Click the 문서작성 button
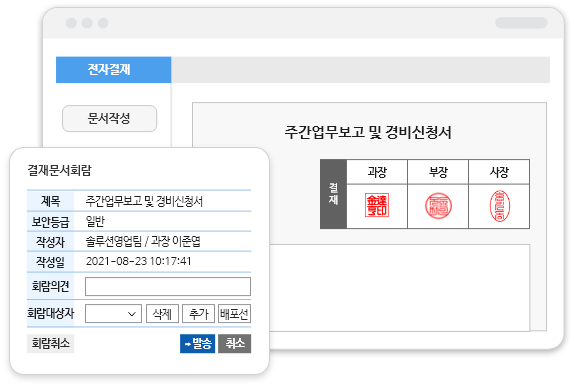This screenshot has height=388, width=574. (109, 118)
